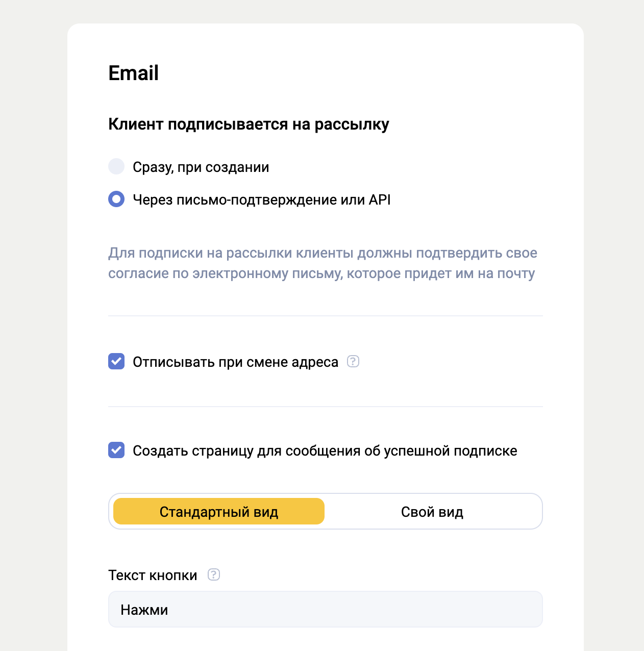Click the "Отписывать при смене адреса" label text
This screenshot has width=644, height=651.
tap(235, 362)
